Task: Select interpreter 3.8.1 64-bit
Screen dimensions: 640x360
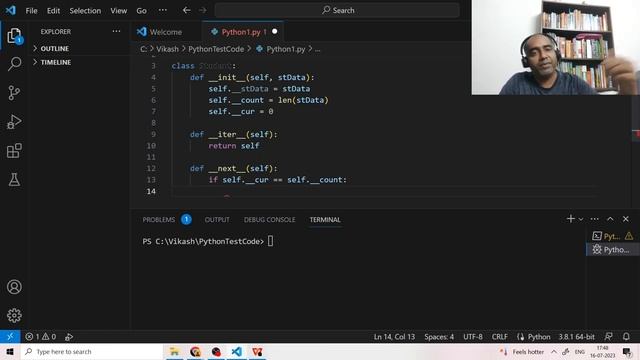Action: coord(576,337)
